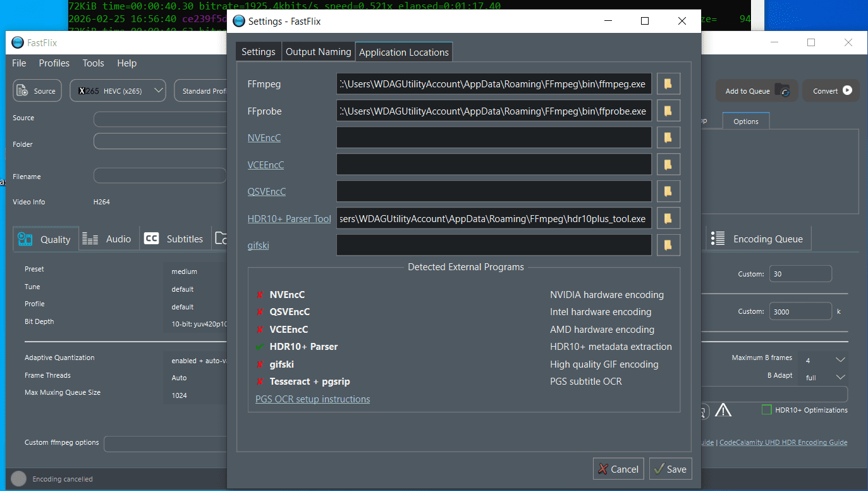Open the Standard Profile dropdown
The image size is (868, 491).
click(200, 90)
